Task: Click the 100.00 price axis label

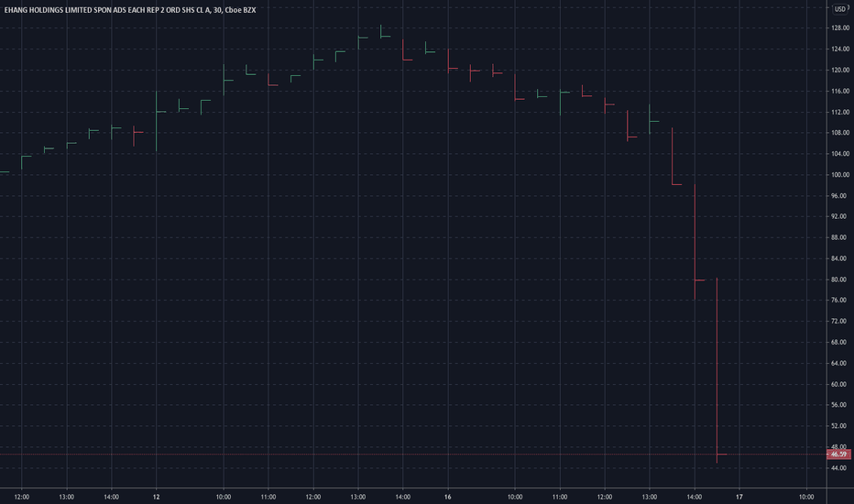Action: pos(840,174)
